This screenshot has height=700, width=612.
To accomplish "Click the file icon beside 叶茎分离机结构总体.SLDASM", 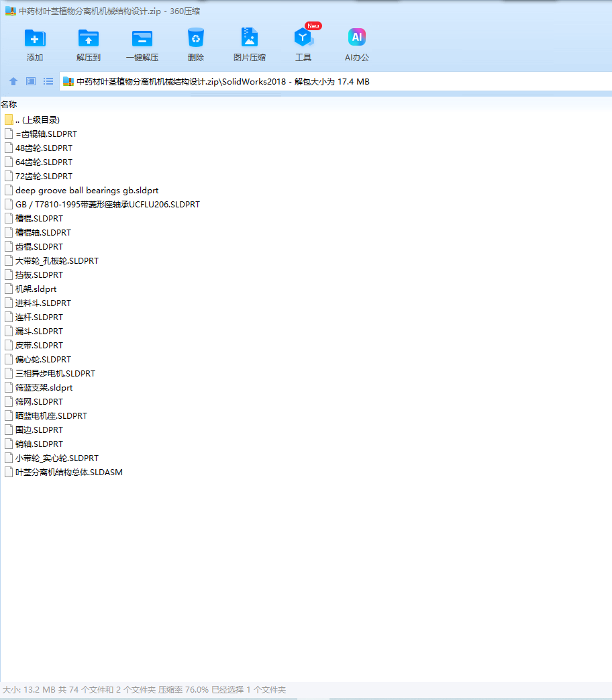I will [9, 472].
